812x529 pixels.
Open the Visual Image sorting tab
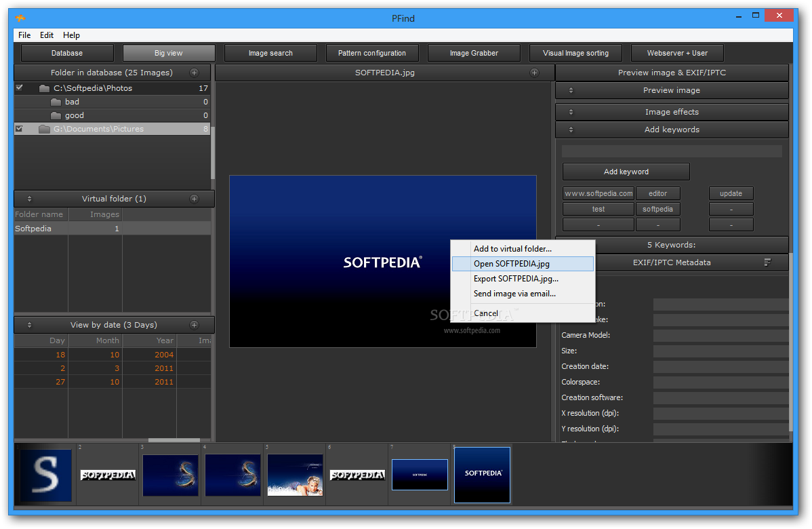[x=575, y=53]
